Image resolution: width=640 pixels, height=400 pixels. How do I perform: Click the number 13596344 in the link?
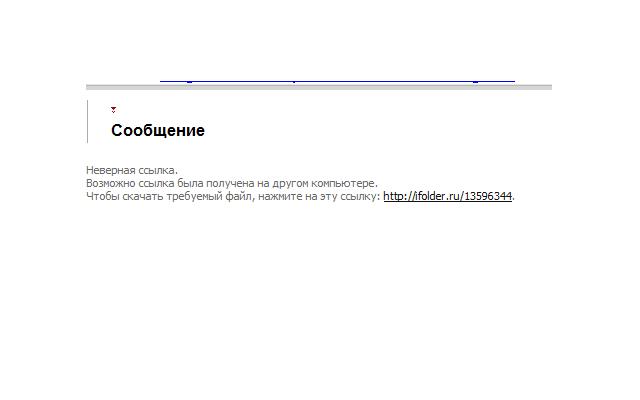coord(488,196)
